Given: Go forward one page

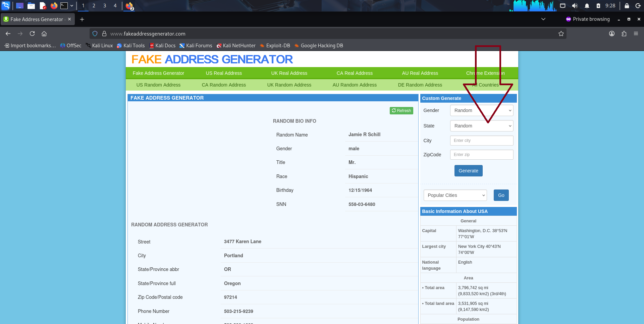Looking at the screenshot, I should pyautogui.click(x=20, y=34).
